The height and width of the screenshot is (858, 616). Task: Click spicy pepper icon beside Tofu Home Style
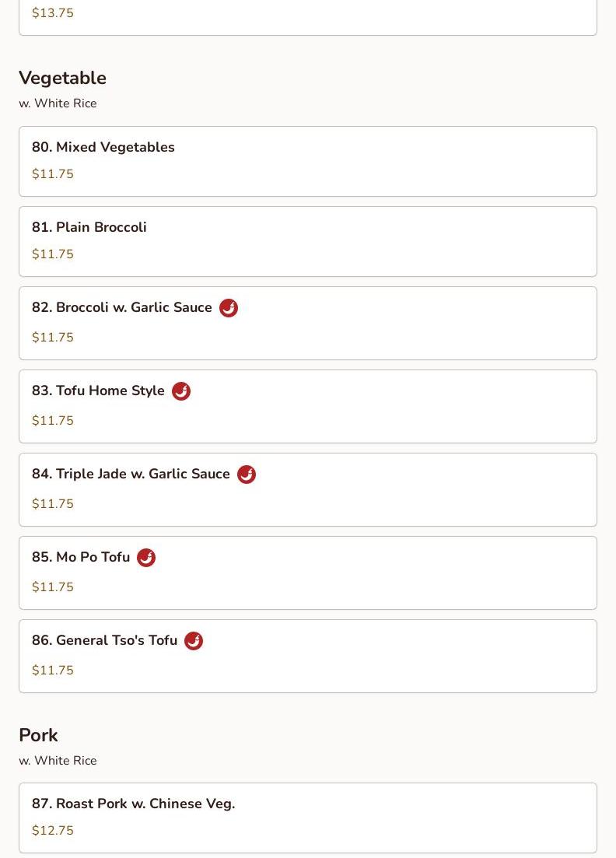click(181, 391)
